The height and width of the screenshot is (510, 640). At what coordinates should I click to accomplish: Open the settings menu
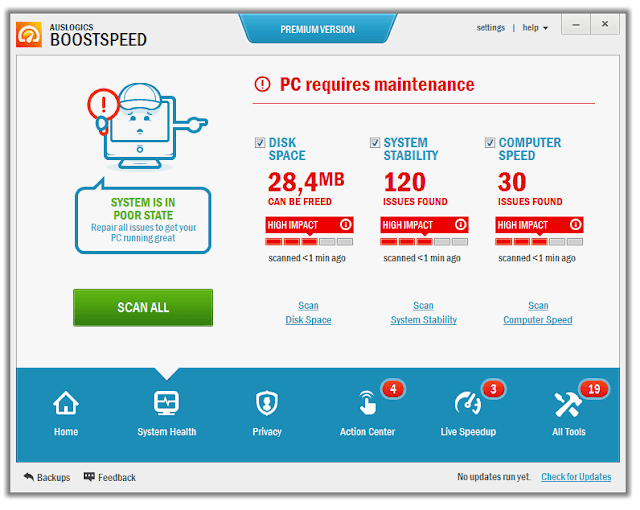coord(491,27)
